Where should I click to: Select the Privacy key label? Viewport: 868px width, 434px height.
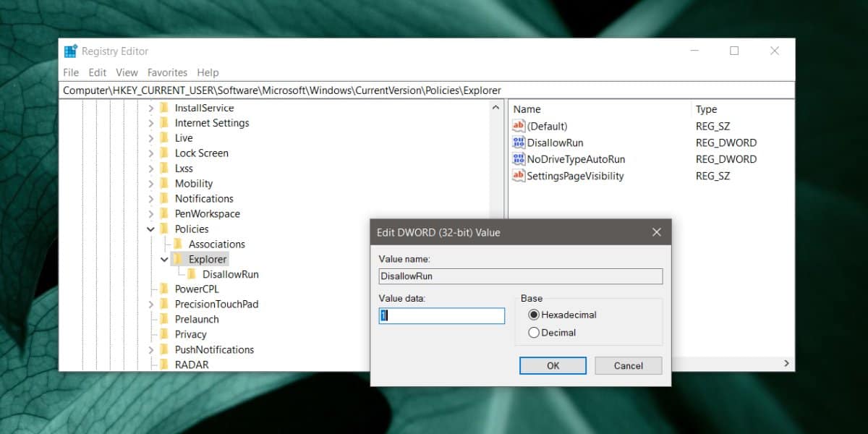[x=190, y=335]
